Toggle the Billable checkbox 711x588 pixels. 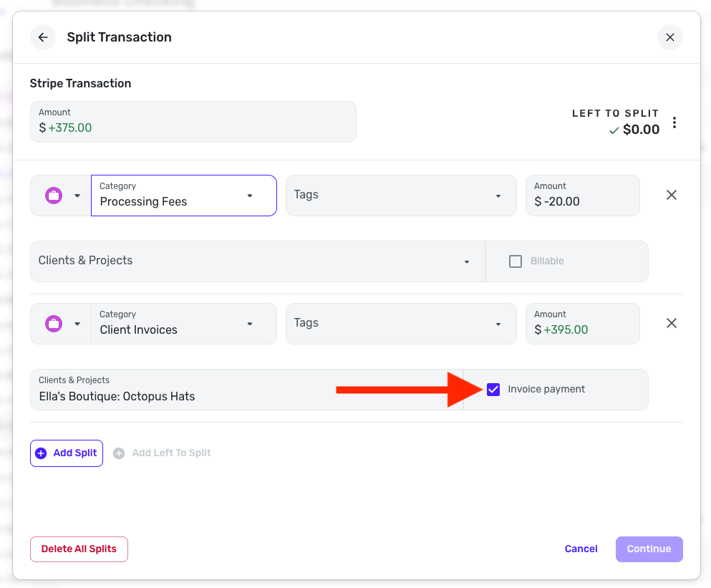pos(515,261)
